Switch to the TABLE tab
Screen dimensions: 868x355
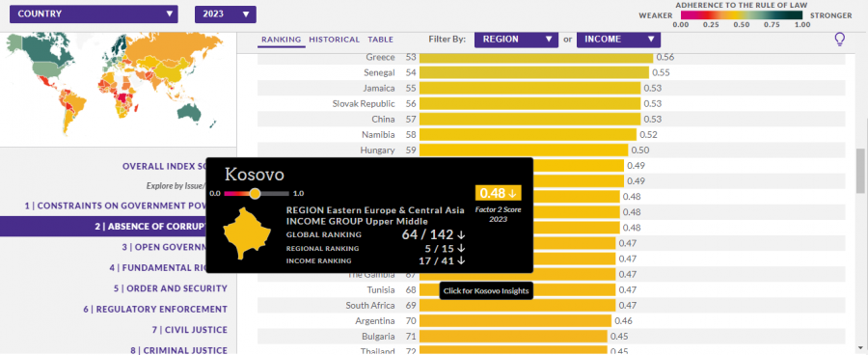tap(380, 40)
